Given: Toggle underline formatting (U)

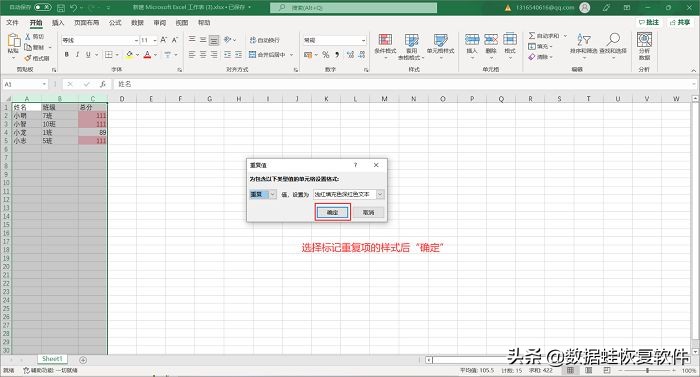Looking at the screenshot, I should click(88, 54).
